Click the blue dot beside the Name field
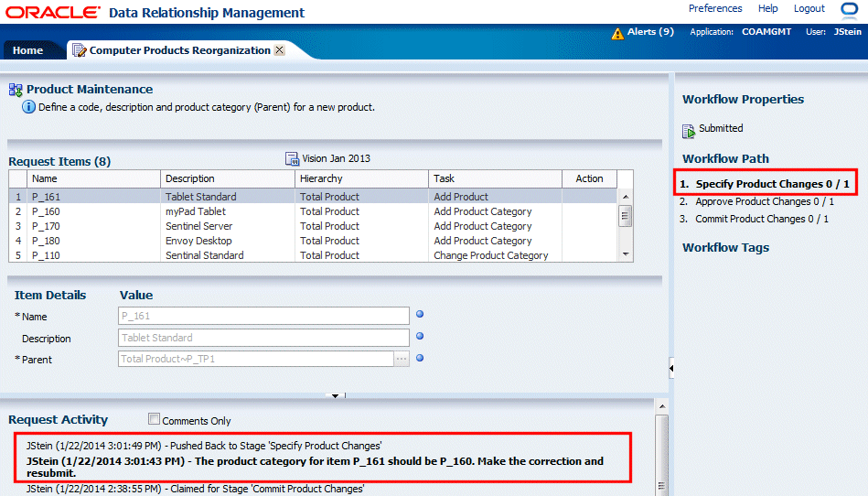Screen dimensions: 868x496 click(420, 314)
